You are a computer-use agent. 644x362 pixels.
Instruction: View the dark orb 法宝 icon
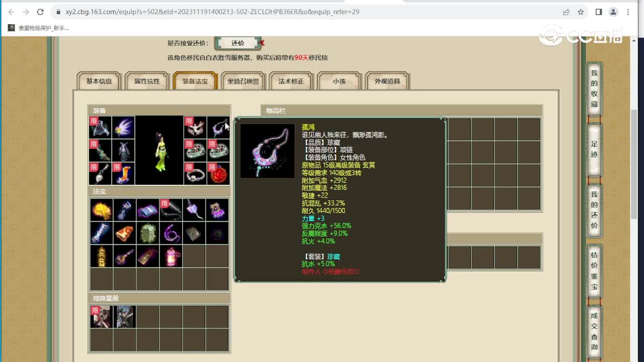click(x=217, y=233)
